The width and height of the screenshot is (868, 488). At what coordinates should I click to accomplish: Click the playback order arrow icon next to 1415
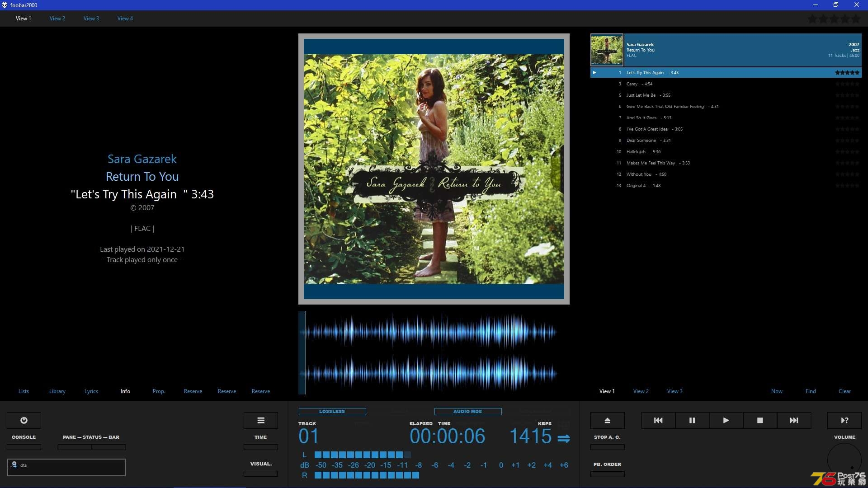click(x=563, y=438)
